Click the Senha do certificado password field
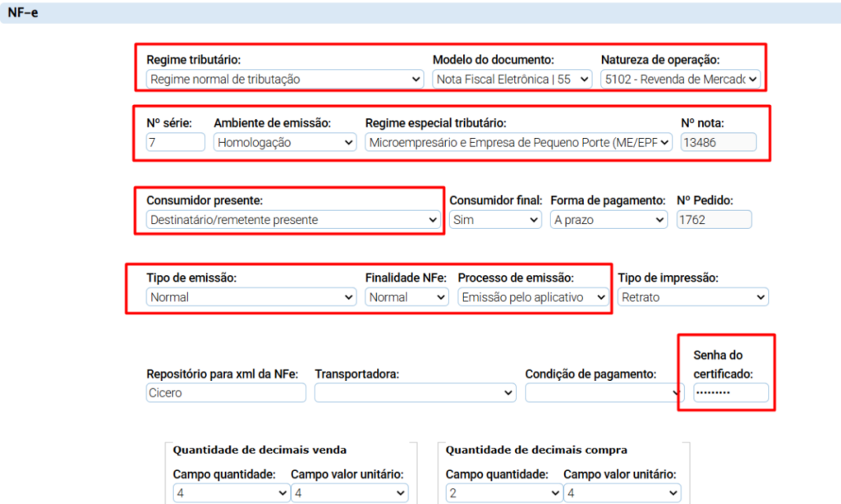The image size is (841, 504). coord(730,392)
